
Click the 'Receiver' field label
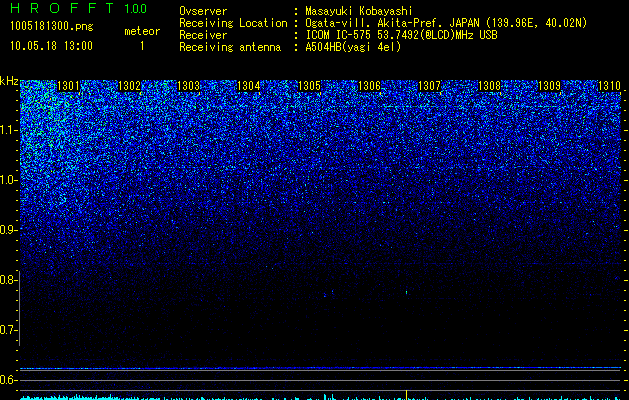203,35
